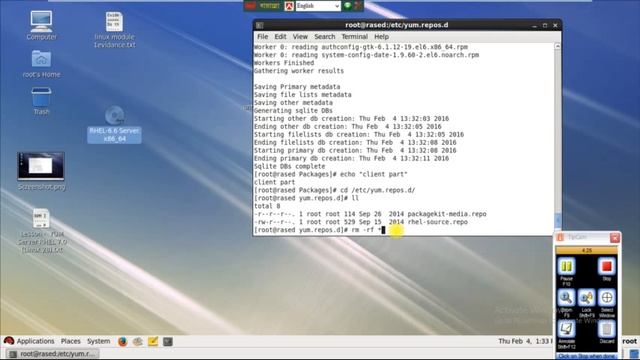The image size is (640, 360).
Task: Click the terminal scrollbar thumb
Action: click(558, 221)
